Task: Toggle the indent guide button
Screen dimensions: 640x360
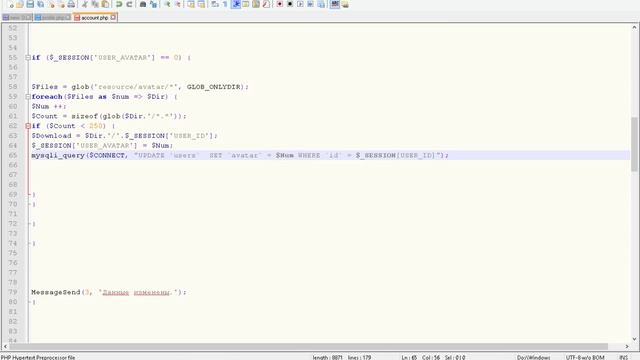Action: click(236, 4)
